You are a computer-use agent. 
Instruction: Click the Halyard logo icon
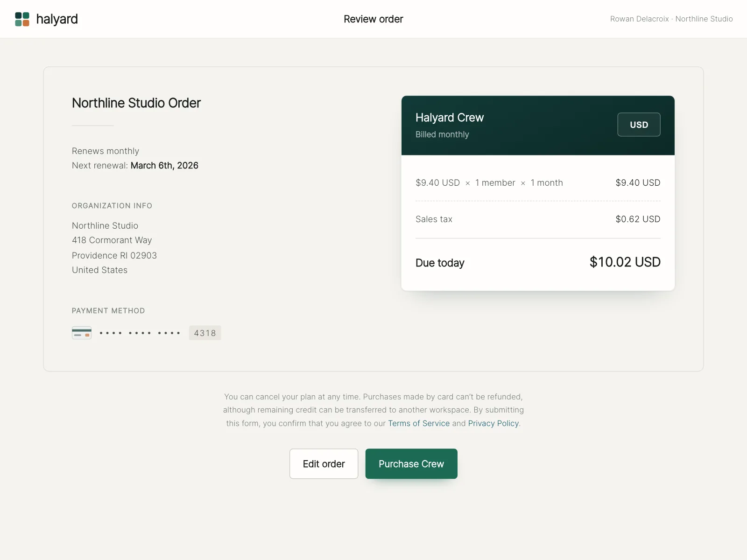(22, 19)
